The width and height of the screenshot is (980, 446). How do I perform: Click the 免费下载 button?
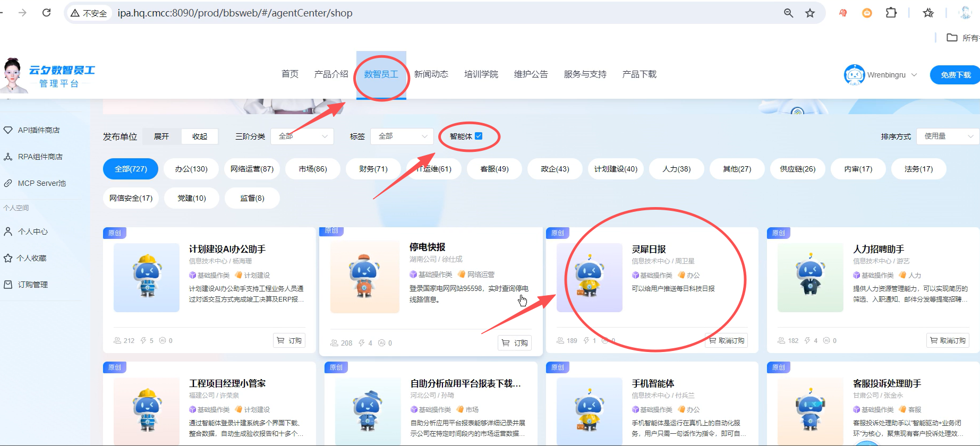coord(955,75)
